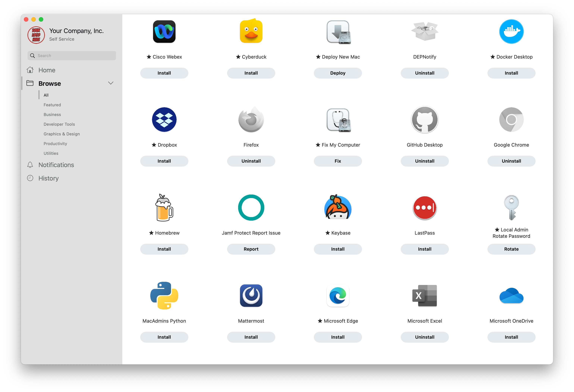Viewport: 574px width, 392px height.
Task: Click the Docker Desktop whale icon
Action: tap(511, 32)
